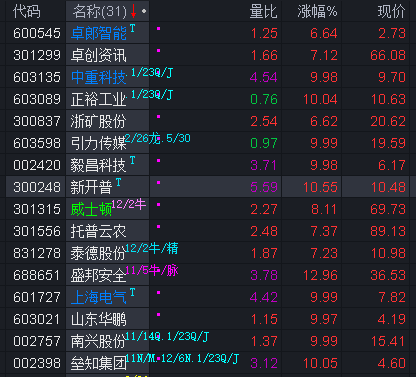
Task: Select stock name 正裕工业
Action: click(x=99, y=99)
